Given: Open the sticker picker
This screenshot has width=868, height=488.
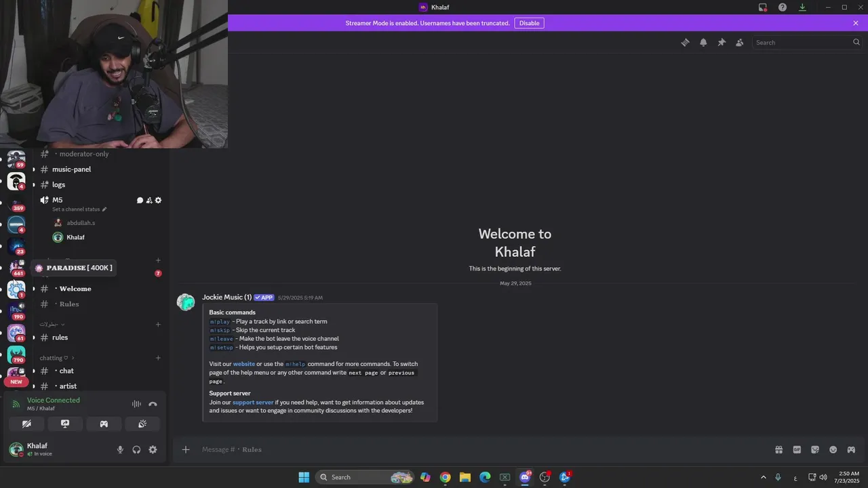Looking at the screenshot, I should pyautogui.click(x=815, y=449).
